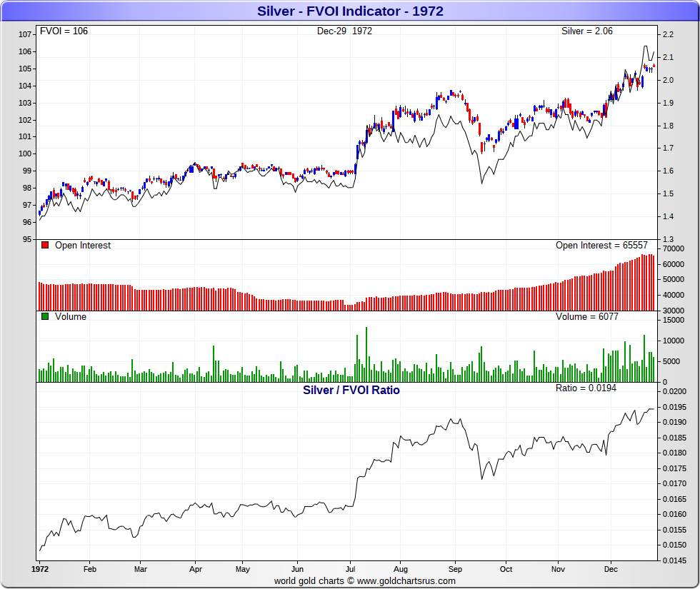Click the '0.0145' ratio axis label

tap(674, 561)
